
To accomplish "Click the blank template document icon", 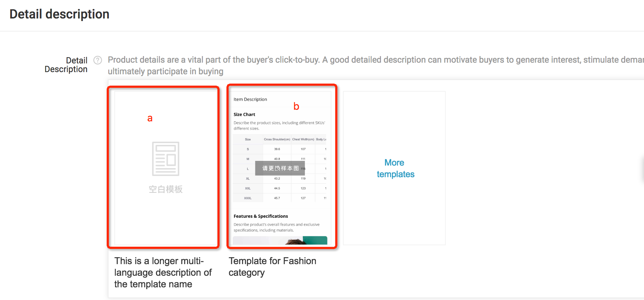I will pyautogui.click(x=166, y=159).
